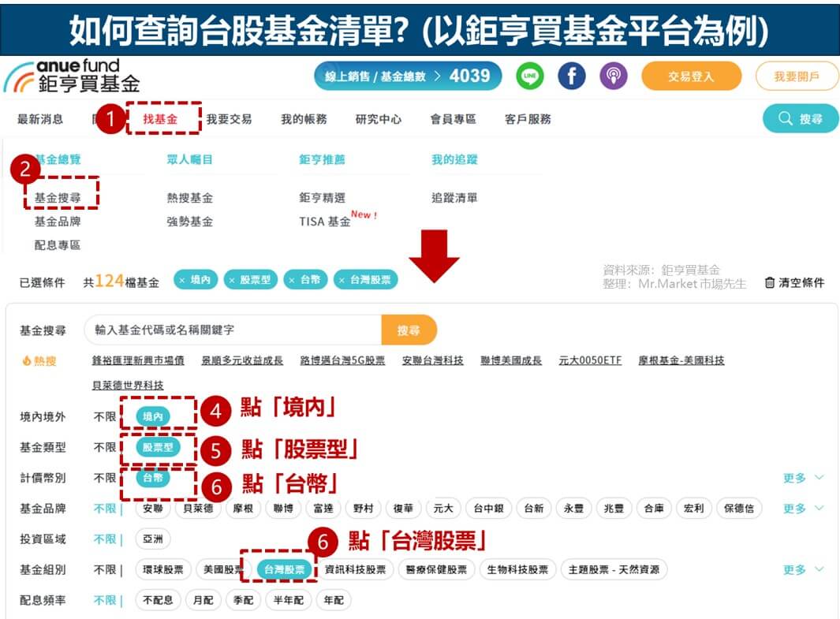
Task: Select the 資訊科技股票 fund group pill
Action: pyautogui.click(x=355, y=570)
